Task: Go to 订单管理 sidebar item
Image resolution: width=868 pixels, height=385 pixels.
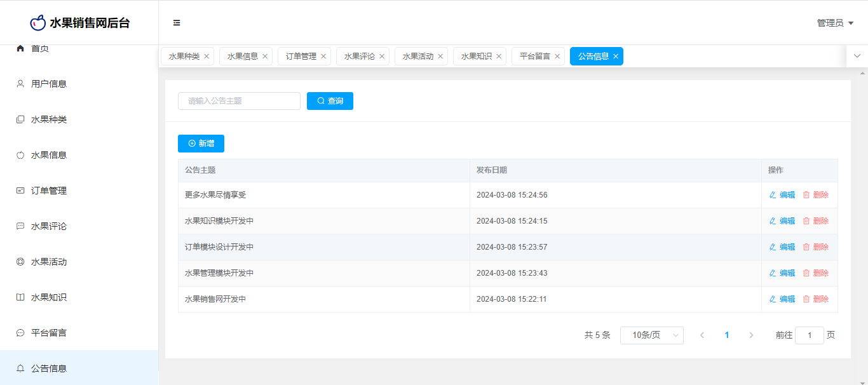Action: (x=49, y=191)
